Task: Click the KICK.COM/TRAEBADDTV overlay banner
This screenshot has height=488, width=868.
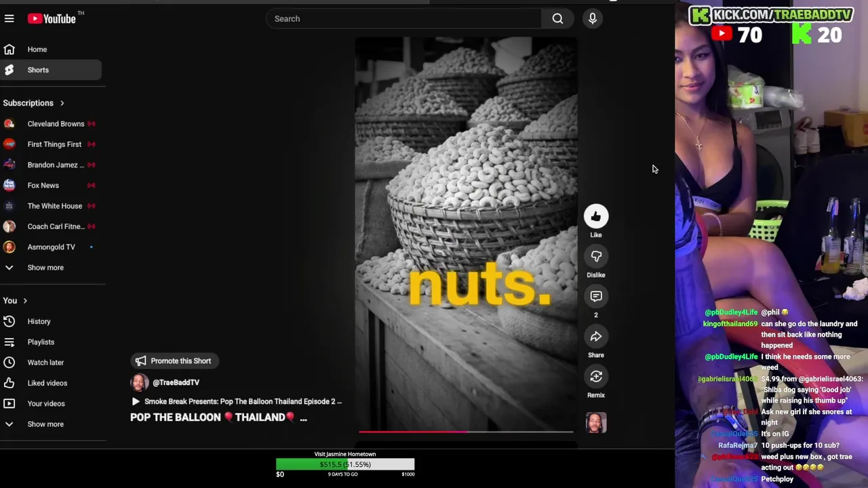Action: tap(771, 15)
